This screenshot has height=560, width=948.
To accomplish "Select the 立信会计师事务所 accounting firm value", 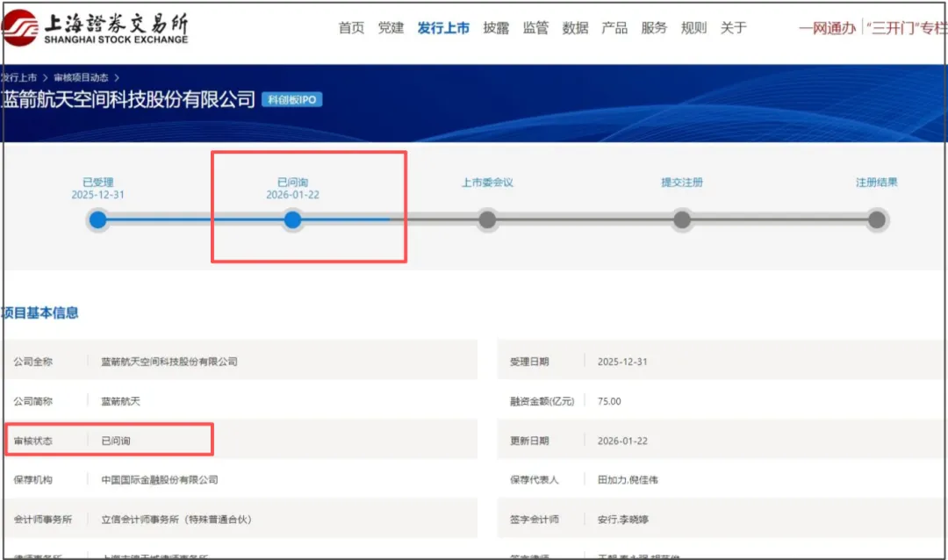I will coord(176,520).
